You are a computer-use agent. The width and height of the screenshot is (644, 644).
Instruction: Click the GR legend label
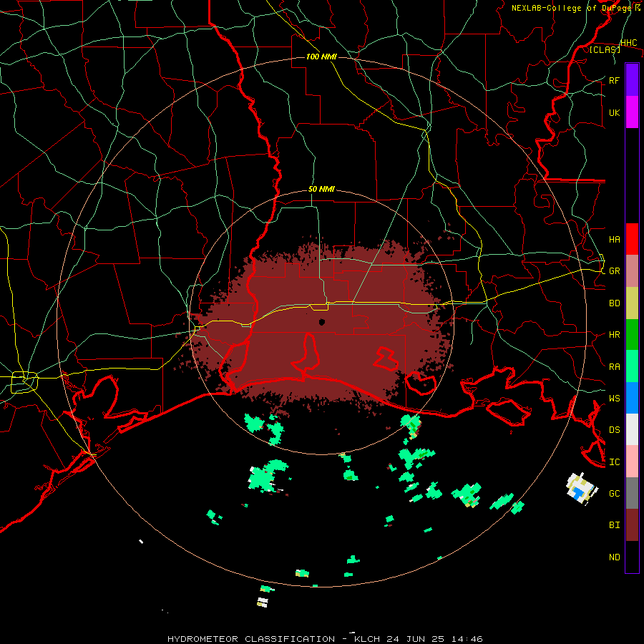[x=614, y=271]
